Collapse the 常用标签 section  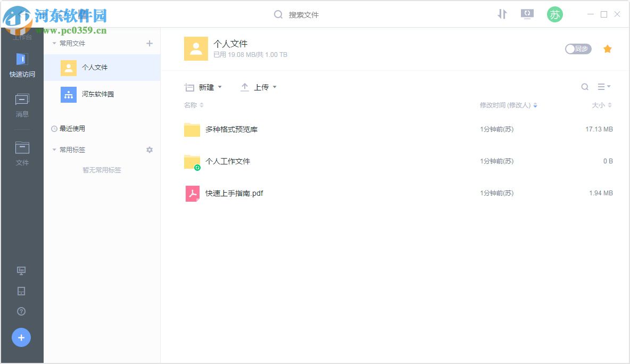54,150
